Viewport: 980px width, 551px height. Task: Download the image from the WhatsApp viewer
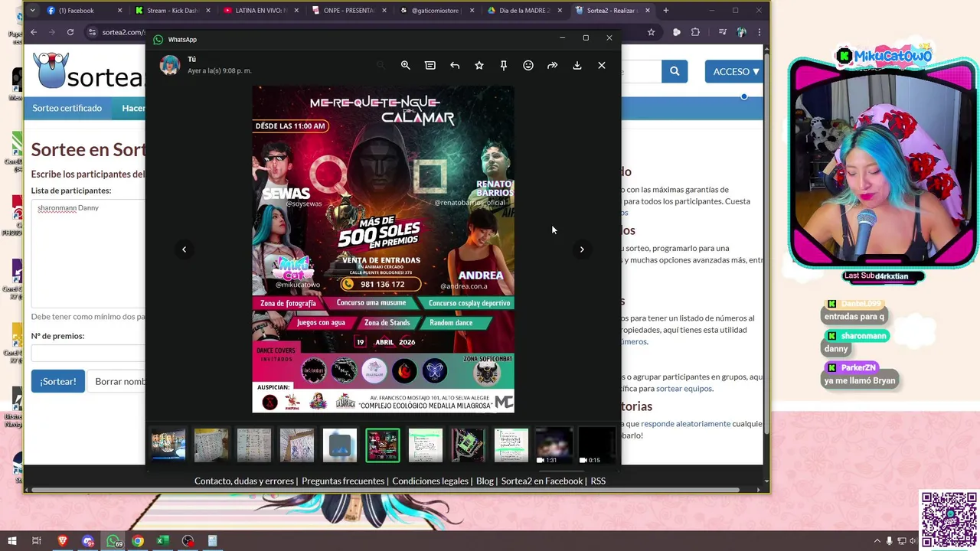[577, 66]
